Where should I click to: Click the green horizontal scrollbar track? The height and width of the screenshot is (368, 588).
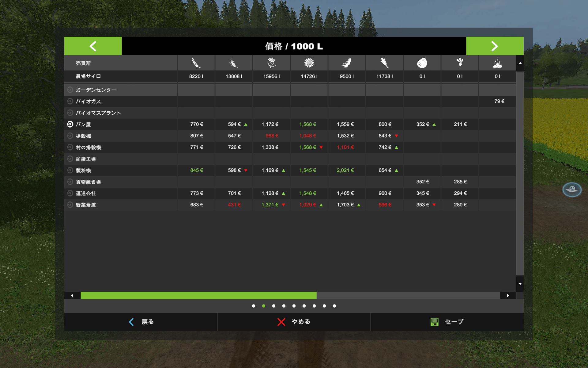coord(198,295)
